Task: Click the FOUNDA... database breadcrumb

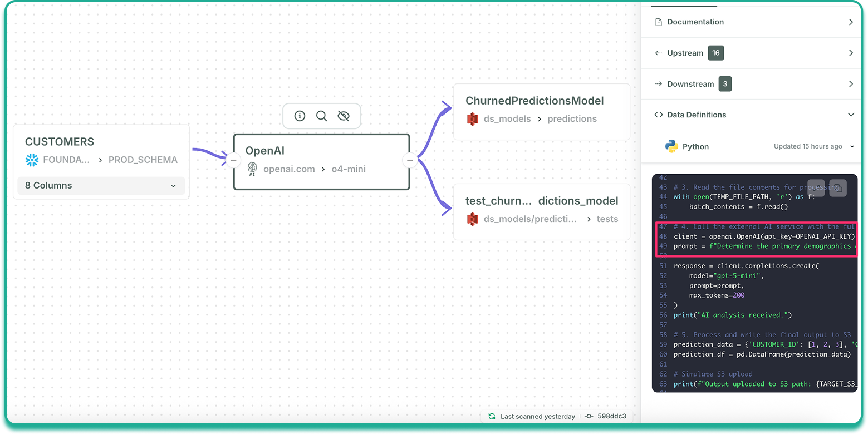Action: [66, 160]
